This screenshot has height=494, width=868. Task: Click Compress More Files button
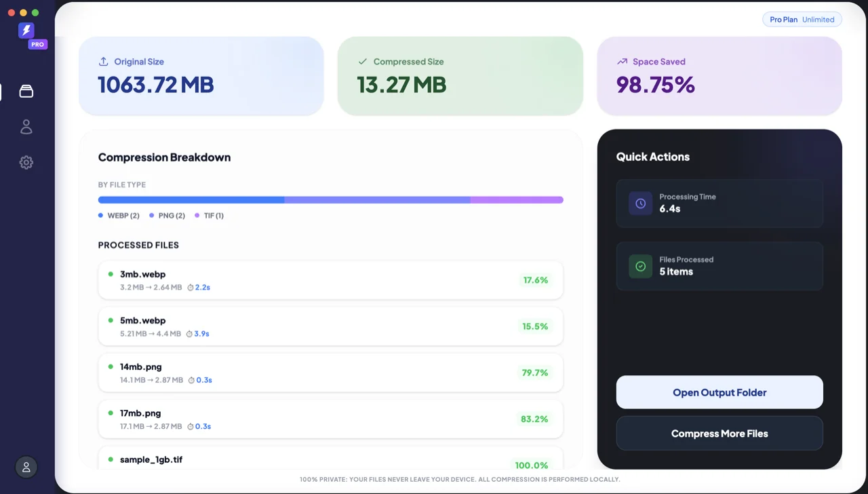point(719,433)
